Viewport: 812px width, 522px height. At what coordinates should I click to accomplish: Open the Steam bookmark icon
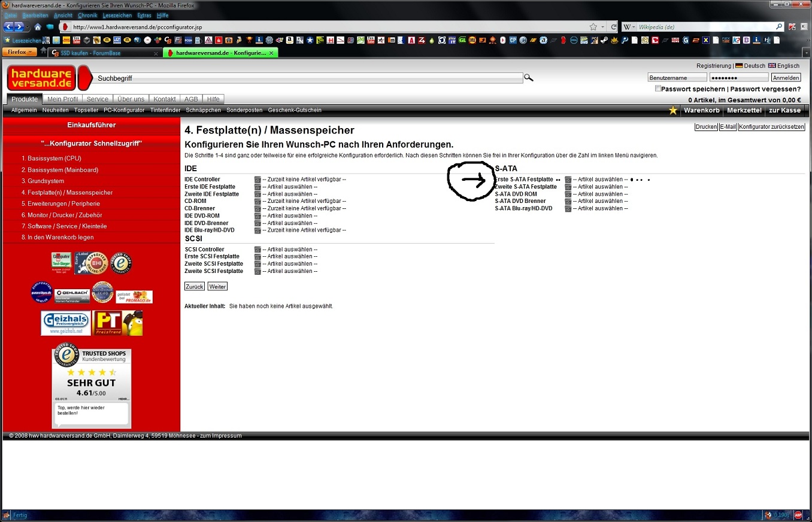pyautogui.click(x=604, y=40)
